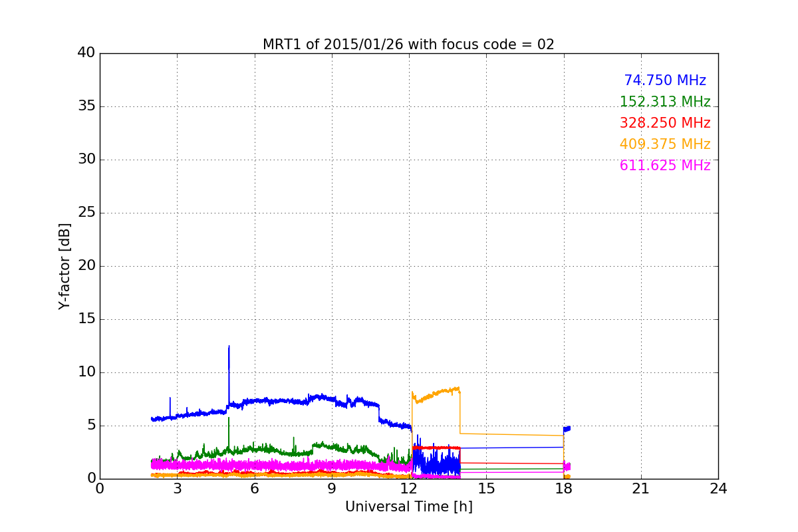The height and width of the screenshot is (532, 798).
Task: Select the 328.250 MHz legend label
Action: pos(665,123)
